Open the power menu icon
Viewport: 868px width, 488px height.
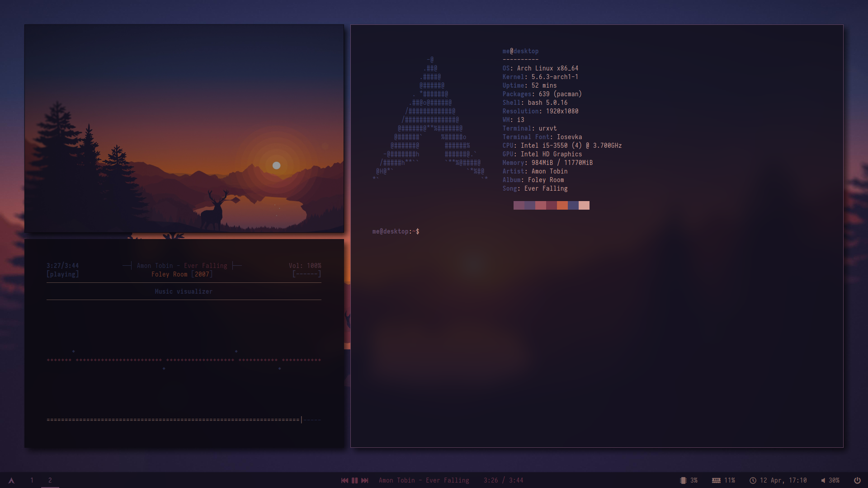tap(857, 480)
